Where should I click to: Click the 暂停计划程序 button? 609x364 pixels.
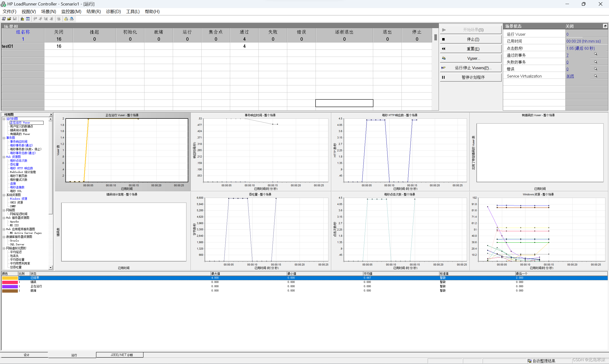(471, 77)
